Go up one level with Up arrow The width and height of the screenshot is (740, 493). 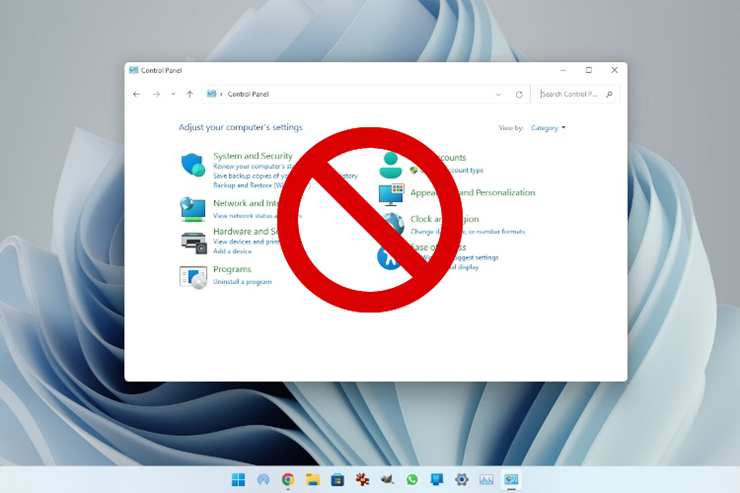[190, 94]
